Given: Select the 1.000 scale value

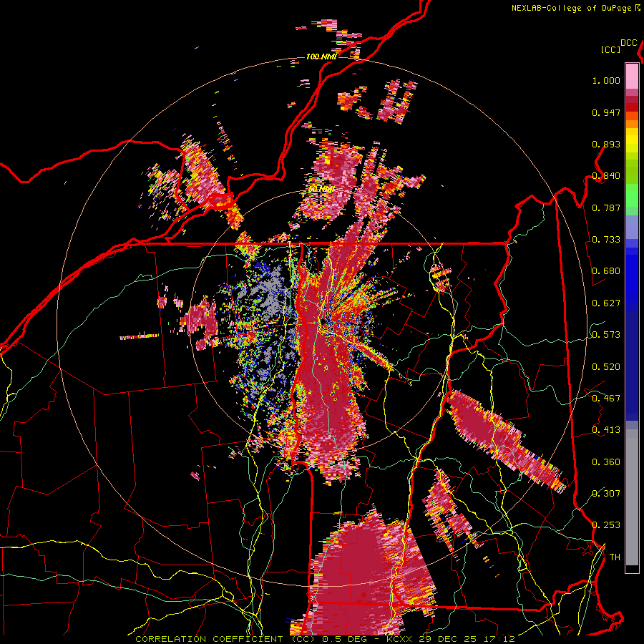Looking at the screenshot, I should click(606, 80).
